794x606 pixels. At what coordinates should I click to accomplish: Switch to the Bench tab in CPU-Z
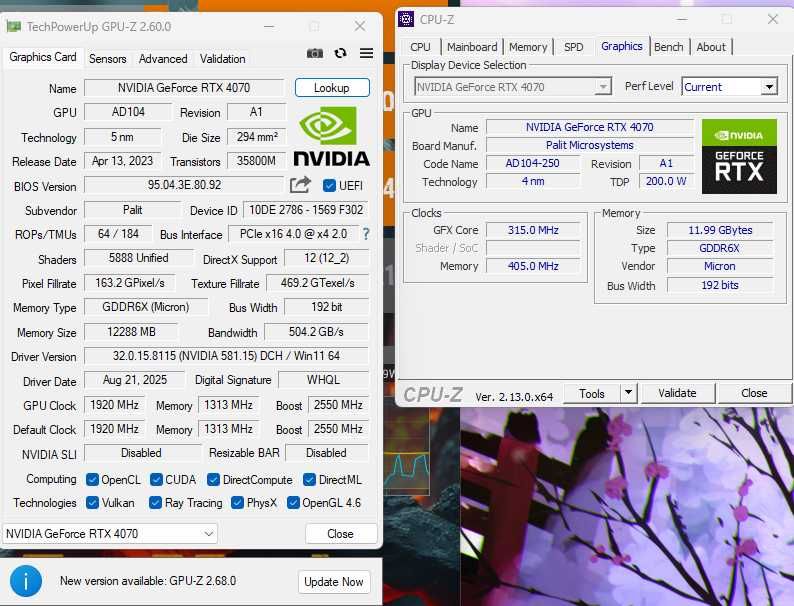click(x=668, y=47)
